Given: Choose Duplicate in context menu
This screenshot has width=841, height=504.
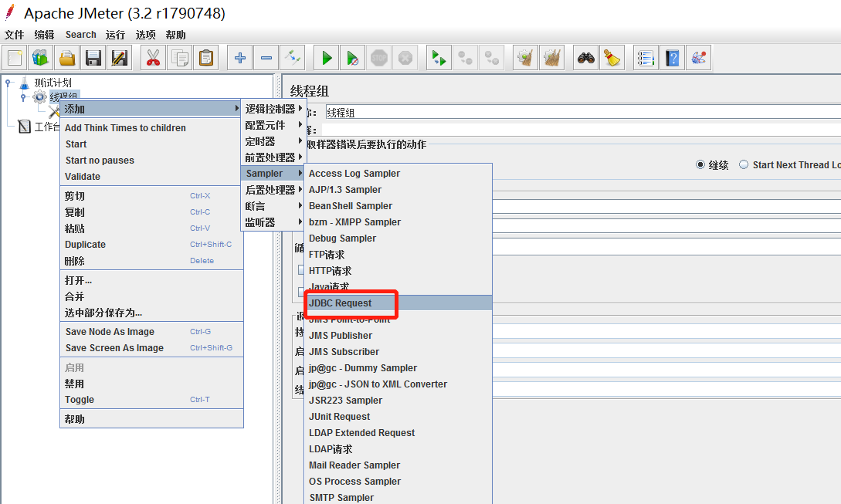Looking at the screenshot, I should pos(151,245).
